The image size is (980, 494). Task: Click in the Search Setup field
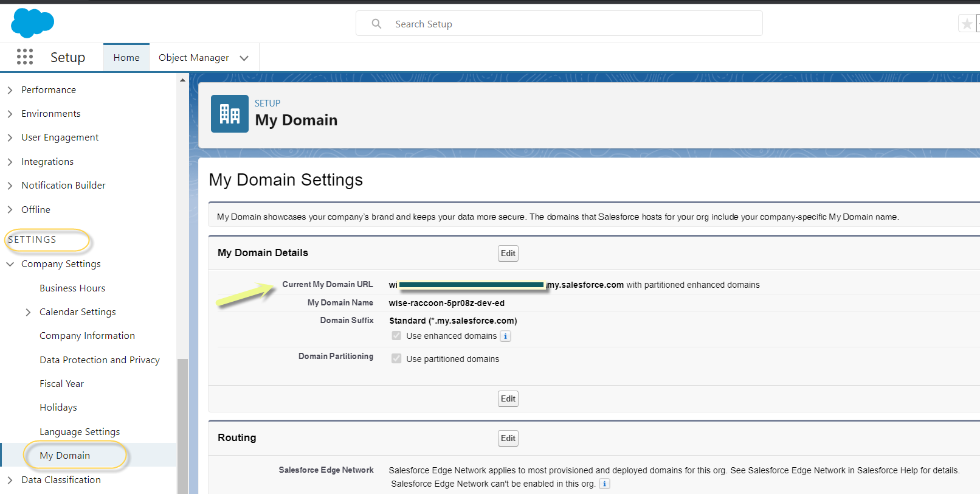pyautogui.click(x=559, y=24)
